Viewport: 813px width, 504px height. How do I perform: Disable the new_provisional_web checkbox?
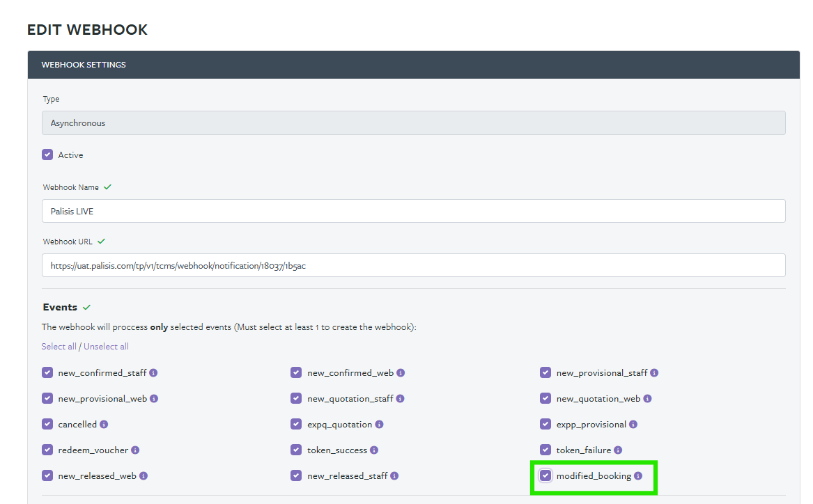47,398
